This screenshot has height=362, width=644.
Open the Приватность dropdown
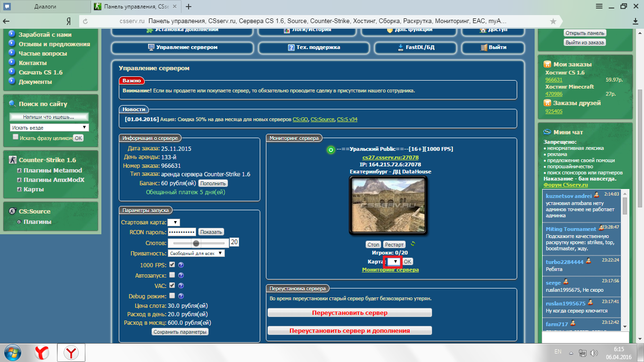(x=197, y=253)
